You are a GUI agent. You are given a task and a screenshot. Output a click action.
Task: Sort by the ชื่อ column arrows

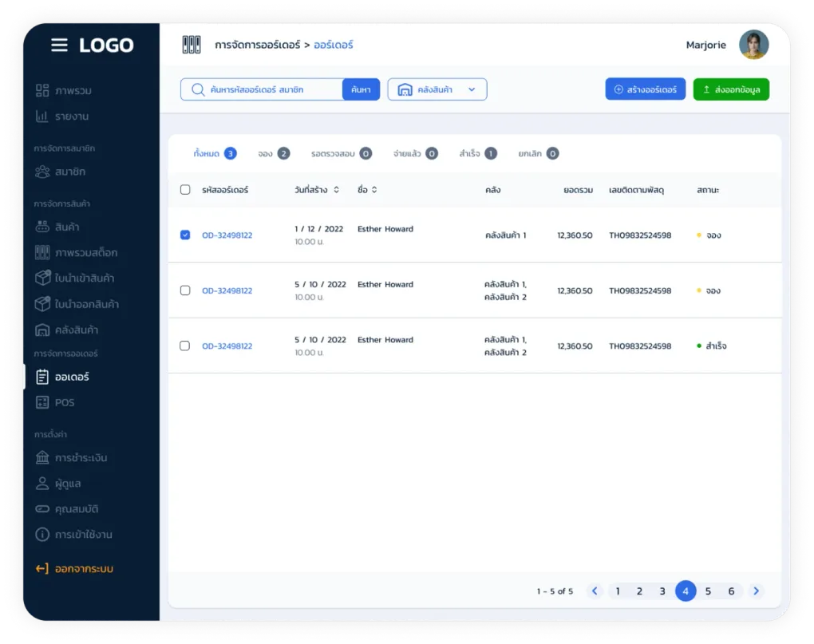[374, 189]
